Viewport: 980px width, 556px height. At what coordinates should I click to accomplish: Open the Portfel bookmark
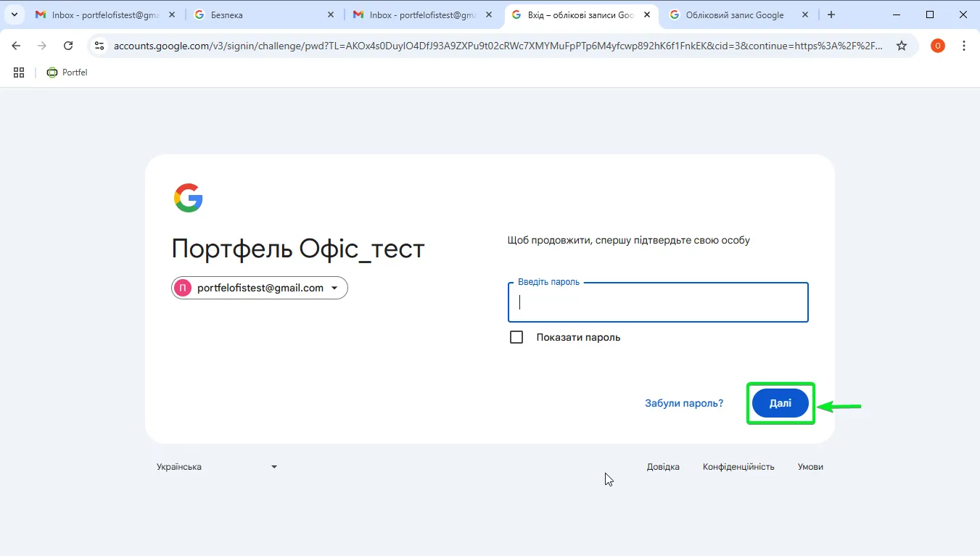[x=67, y=72]
